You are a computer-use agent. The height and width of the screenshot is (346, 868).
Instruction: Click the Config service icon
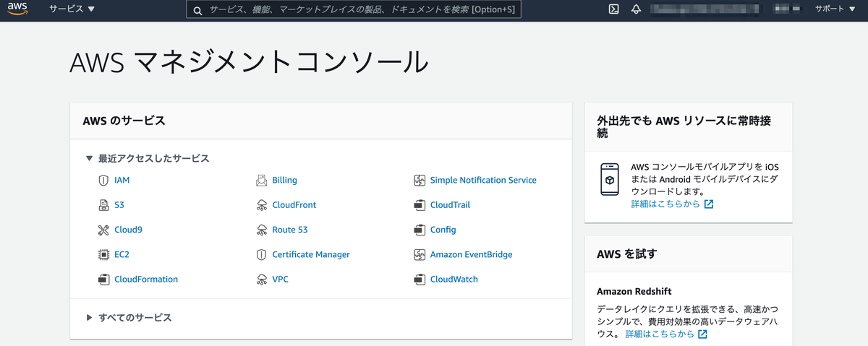click(x=419, y=230)
